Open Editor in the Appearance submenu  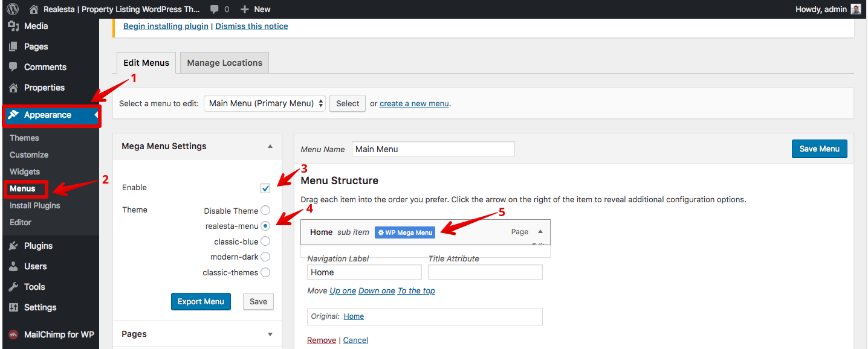point(21,222)
